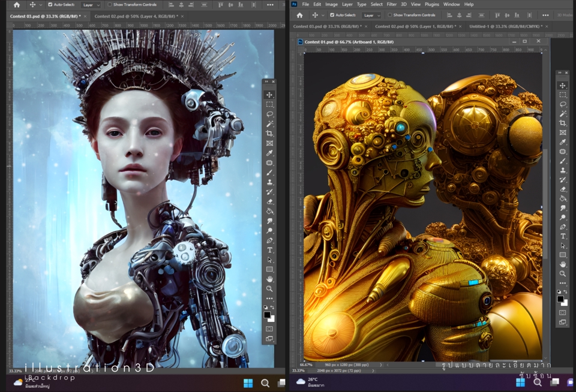Screen dimensions: 576x392
Task: Click background color swatch in left window toolbox
Action: click(271, 319)
